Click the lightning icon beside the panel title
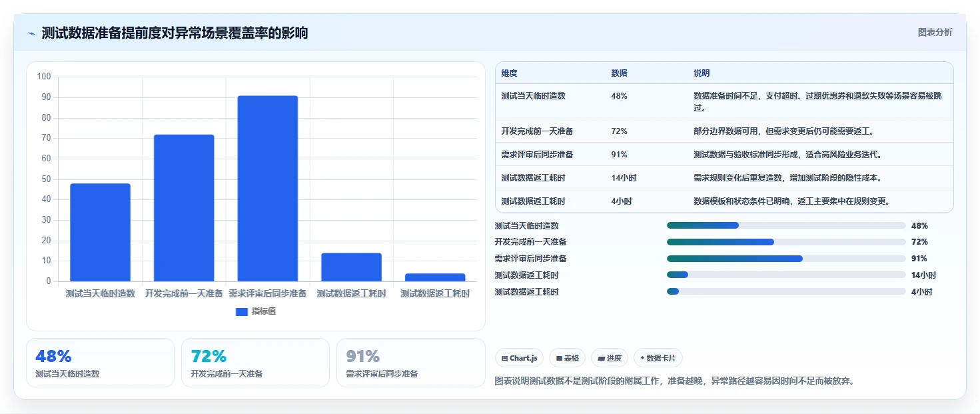This screenshot has width=980, height=414. click(31, 33)
